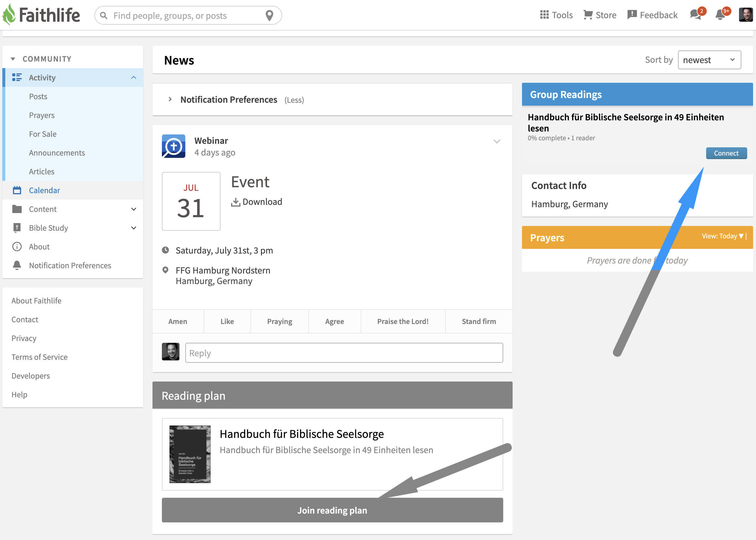Open Developers footer link
Screen dimensions: 756x540
30,376
